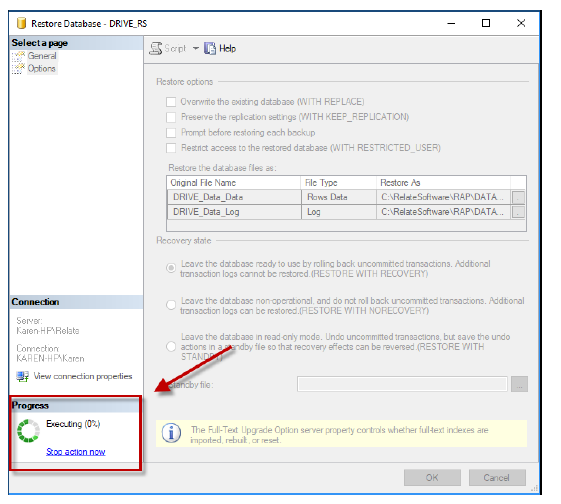Select the DRIVE_Data_Log file name cell
This screenshot has width=561, height=504.
[234, 212]
